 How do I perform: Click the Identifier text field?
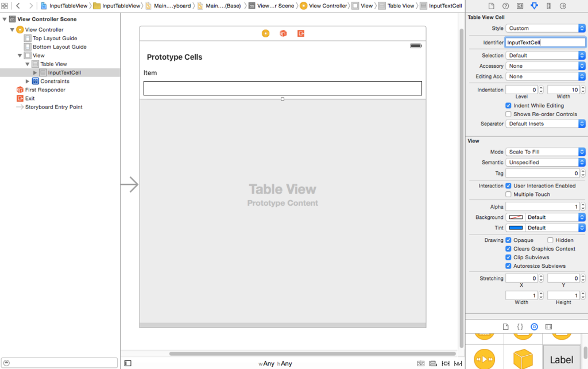pyautogui.click(x=546, y=43)
